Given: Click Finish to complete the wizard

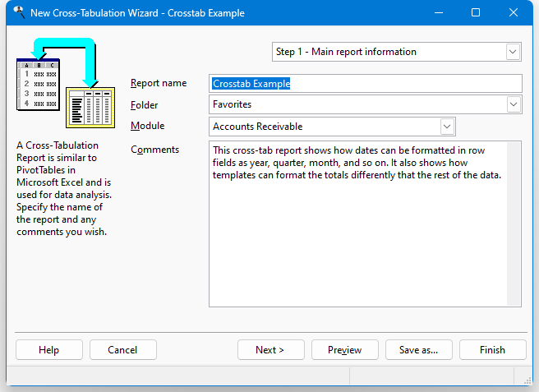Looking at the screenshot, I should 493,350.
